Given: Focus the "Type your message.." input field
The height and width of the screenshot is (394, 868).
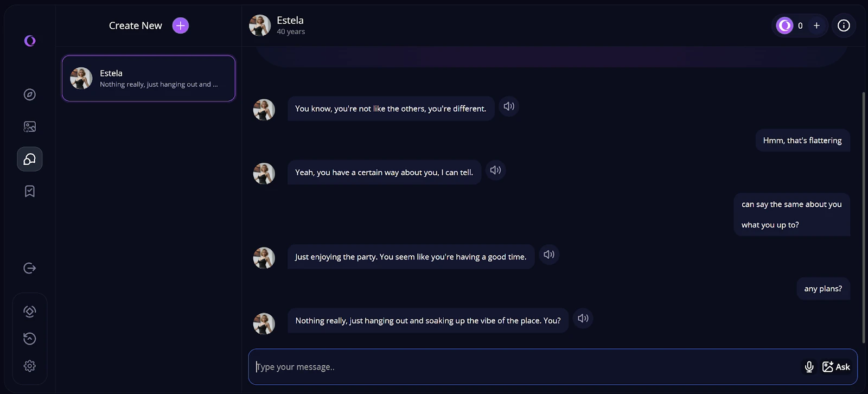Looking at the screenshot, I should 521,367.
